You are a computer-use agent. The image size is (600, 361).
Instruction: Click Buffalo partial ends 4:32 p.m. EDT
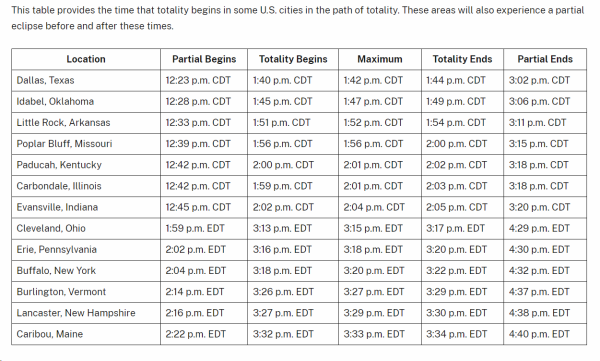(x=539, y=271)
